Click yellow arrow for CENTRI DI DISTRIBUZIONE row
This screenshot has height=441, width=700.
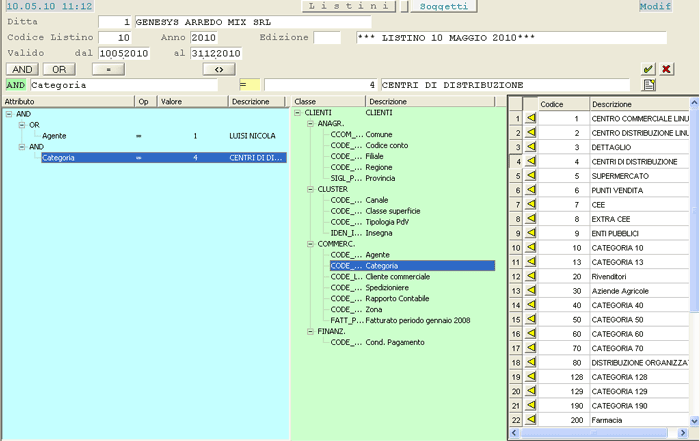pyautogui.click(x=531, y=161)
